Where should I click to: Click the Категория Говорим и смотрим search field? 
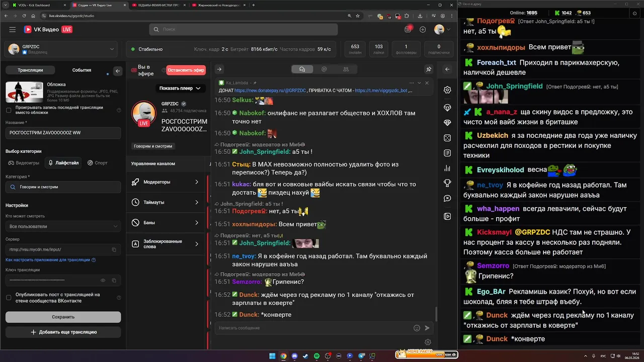[x=63, y=187]
